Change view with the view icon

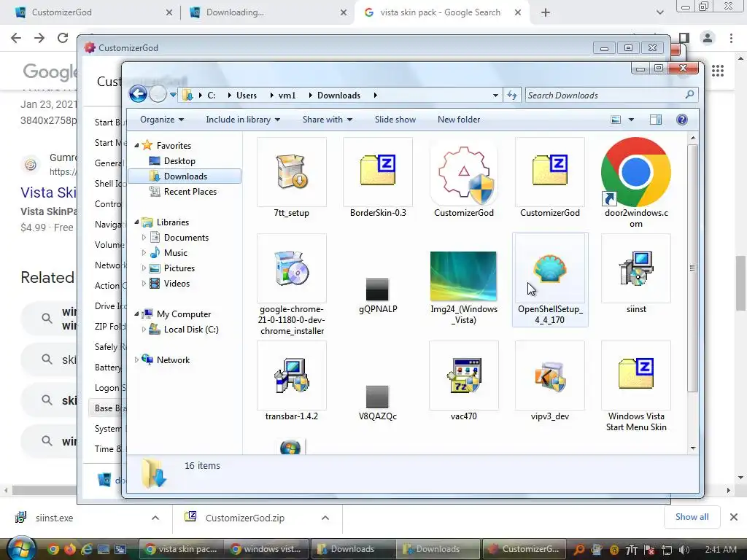coord(616,120)
